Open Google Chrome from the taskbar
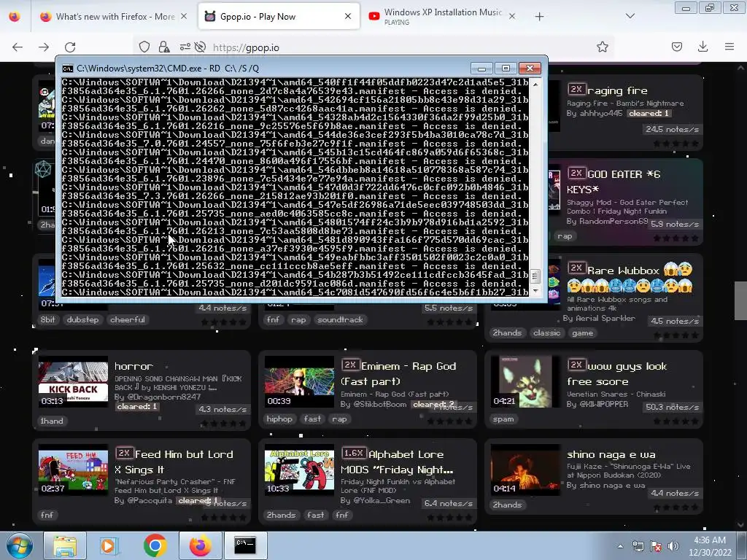The width and height of the screenshot is (747, 560). click(x=155, y=545)
